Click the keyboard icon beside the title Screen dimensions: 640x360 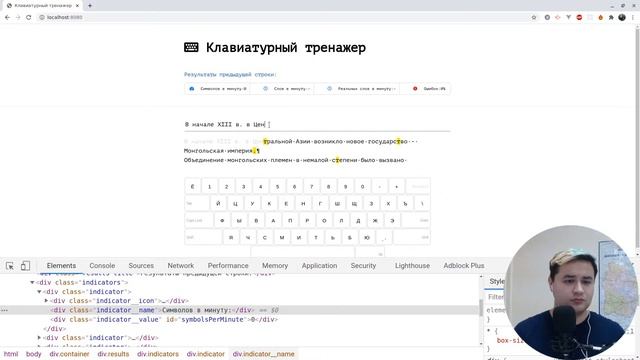coord(191,47)
